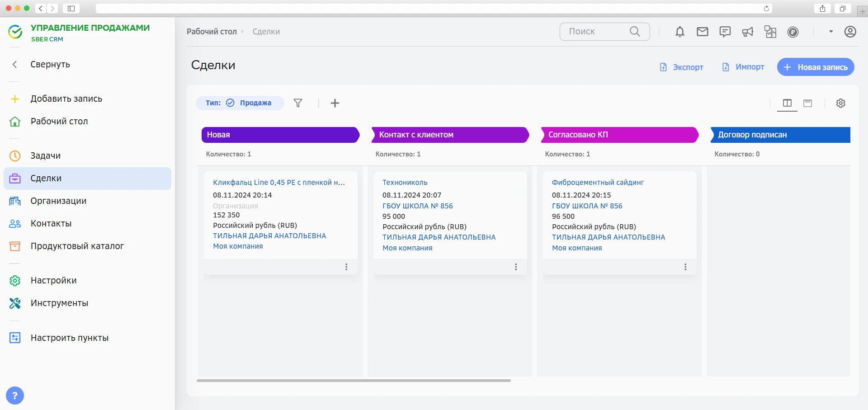Click the blue help question mark button
This screenshot has height=410, width=868.
pos(15,396)
